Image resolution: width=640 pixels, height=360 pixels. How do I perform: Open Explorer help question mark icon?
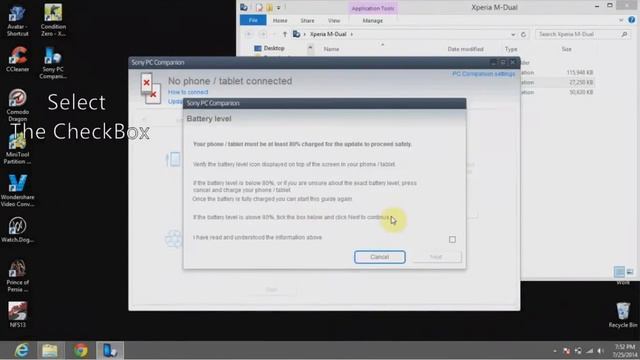click(x=631, y=20)
